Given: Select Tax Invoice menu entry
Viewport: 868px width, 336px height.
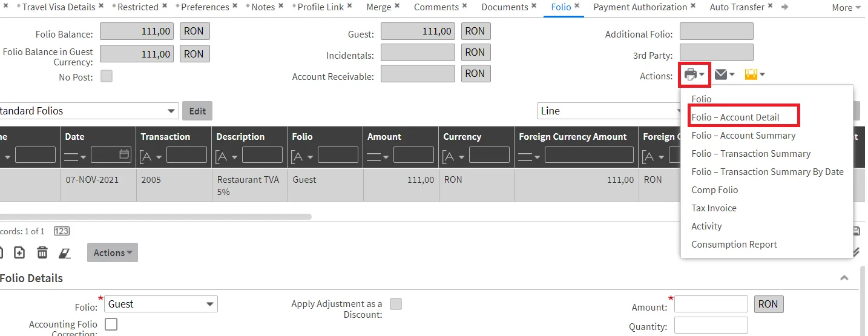Looking at the screenshot, I should point(714,208).
